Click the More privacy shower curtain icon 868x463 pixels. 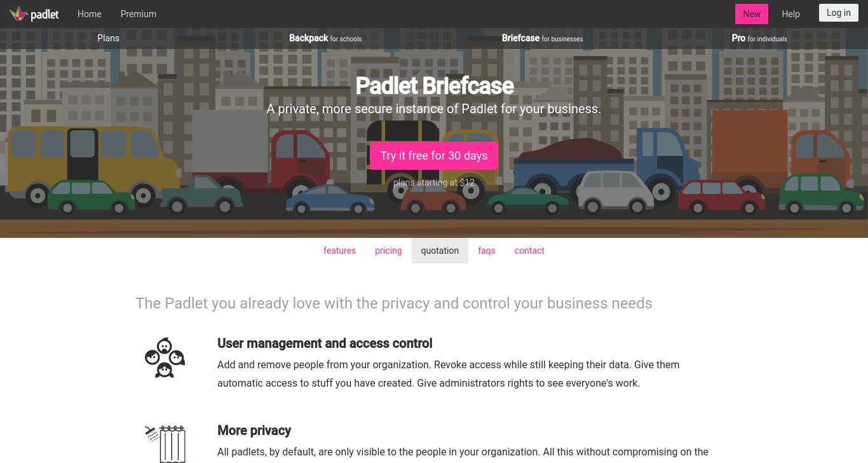[x=165, y=444]
